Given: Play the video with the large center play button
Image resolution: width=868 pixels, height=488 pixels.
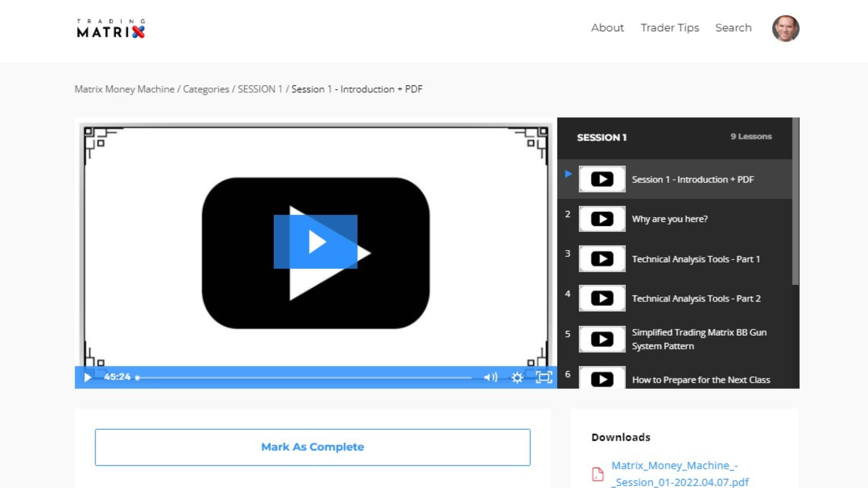Looking at the screenshot, I should pyautogui.click(x=316, y=242).
